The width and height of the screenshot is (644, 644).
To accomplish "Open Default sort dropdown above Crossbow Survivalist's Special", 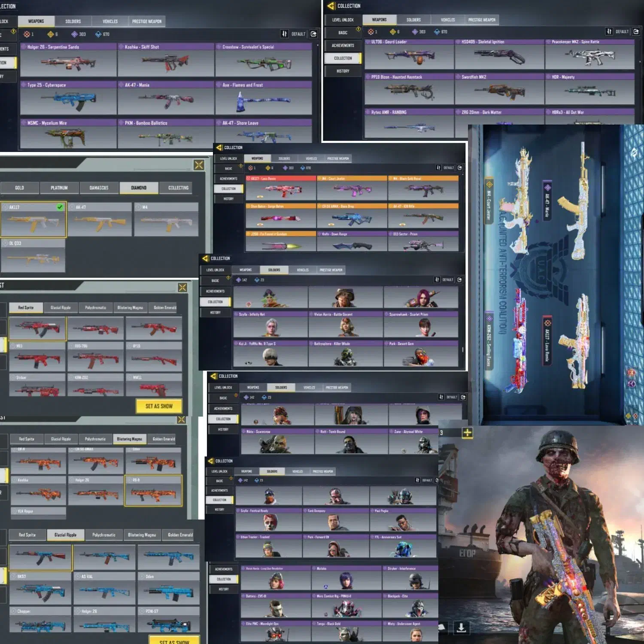I will point(298,34).
